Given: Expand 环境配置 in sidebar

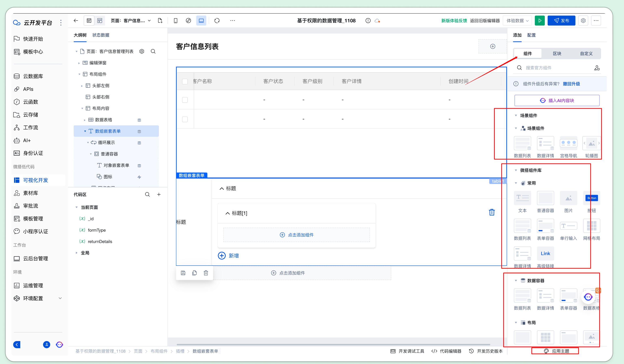Looking at the screenshot, I should point(60,298).
